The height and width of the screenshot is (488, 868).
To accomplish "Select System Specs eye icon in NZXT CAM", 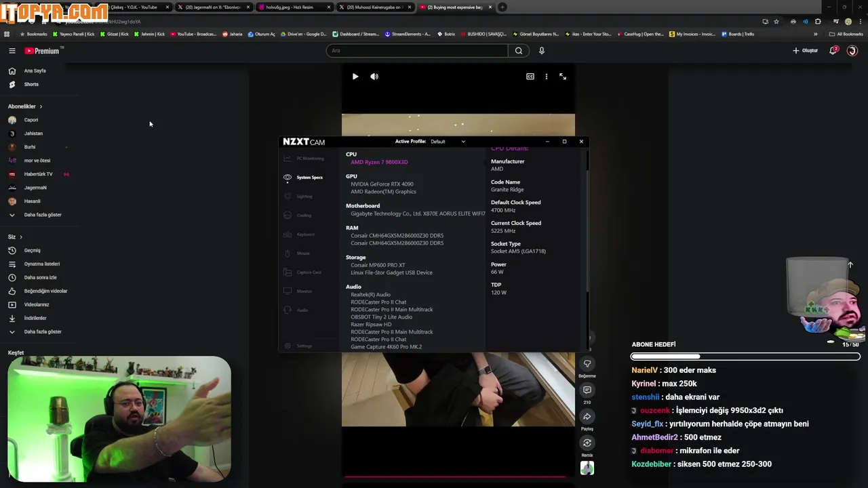I will click(x=288, y=178).
